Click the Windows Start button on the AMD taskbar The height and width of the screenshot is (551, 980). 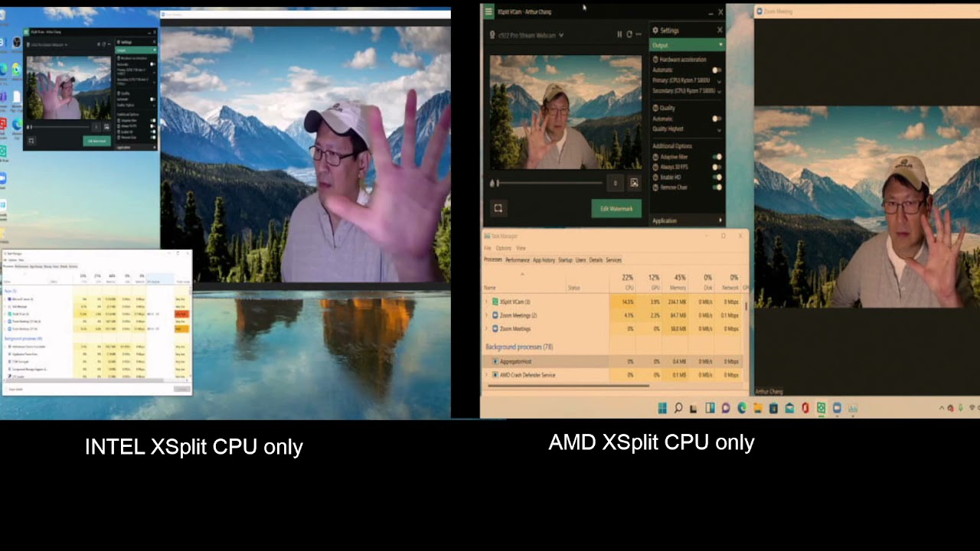[x=662, y=409]
